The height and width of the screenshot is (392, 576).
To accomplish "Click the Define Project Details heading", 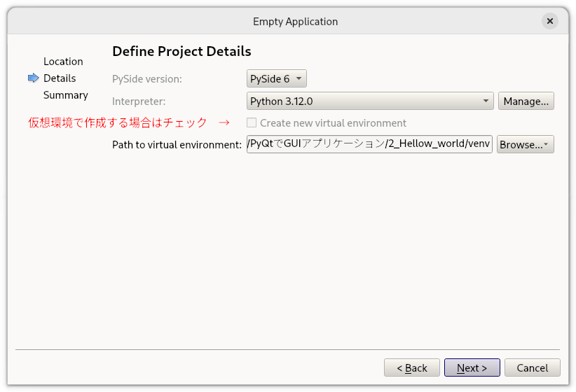I will tap(181, 51).
